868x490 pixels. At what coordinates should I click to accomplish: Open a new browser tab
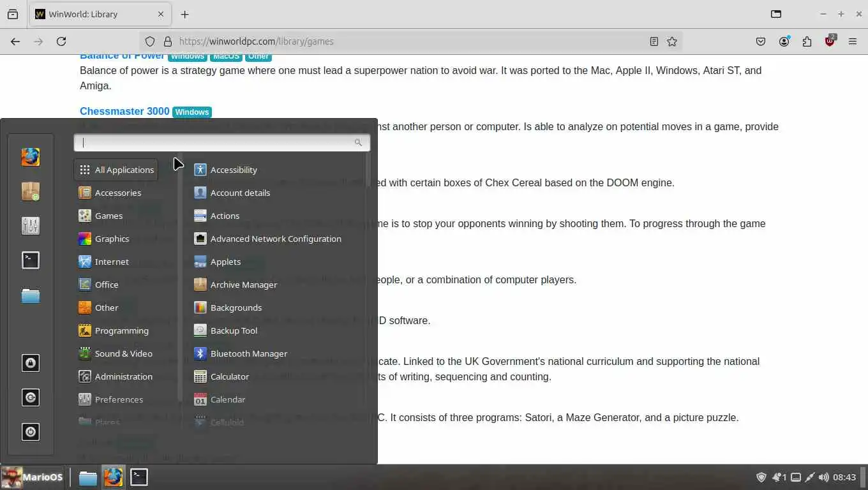[184, 14]
